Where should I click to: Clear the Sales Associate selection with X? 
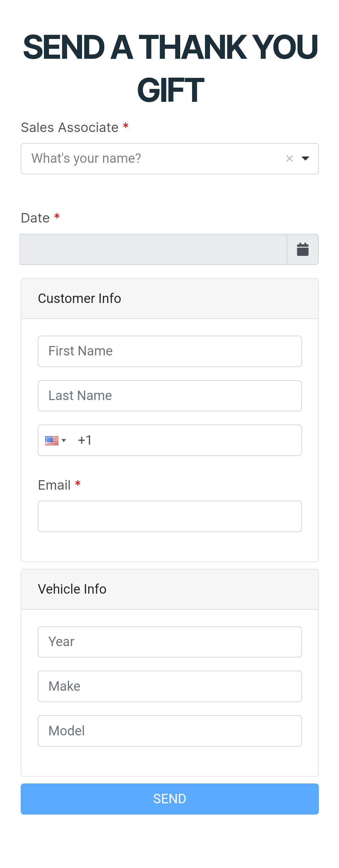(289, 158)
